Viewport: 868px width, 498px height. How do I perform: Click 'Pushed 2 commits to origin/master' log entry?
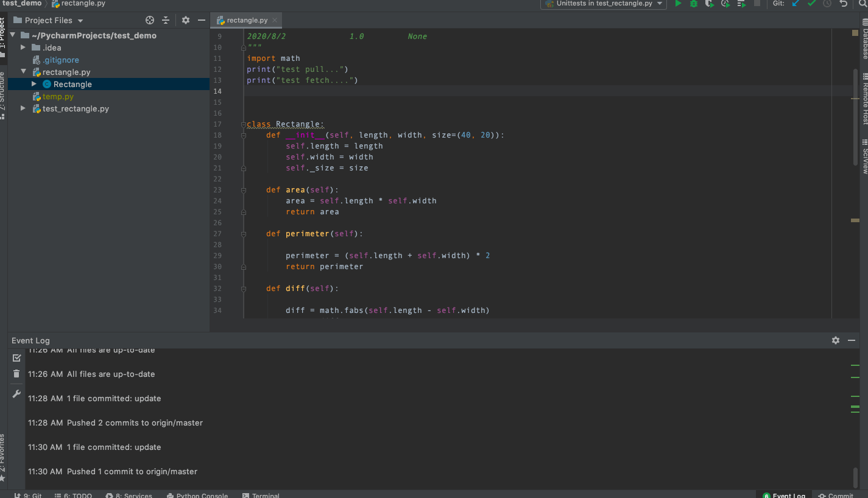pyautogui.click(x=135, y=423)
